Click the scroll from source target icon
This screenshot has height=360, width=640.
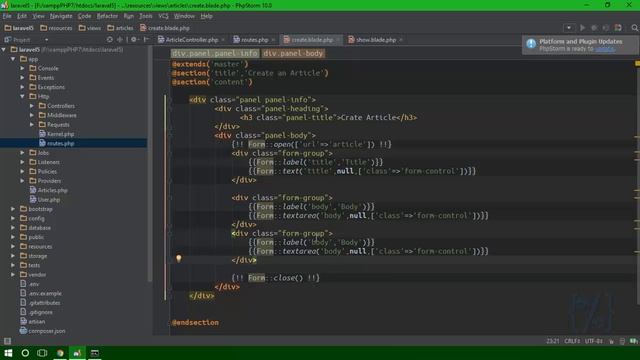109,40
